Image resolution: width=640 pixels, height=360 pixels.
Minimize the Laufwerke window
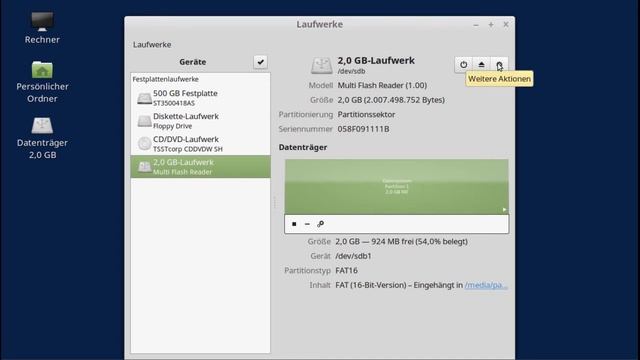[476, 25]
